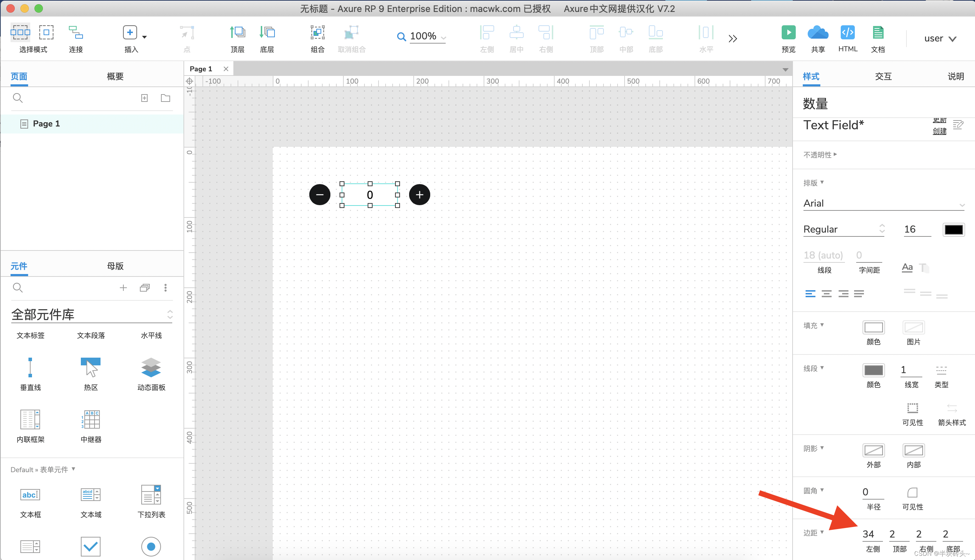Click the Share cloud icon
Viewport: 975px width, 560px height.
(x=818, y=33)
